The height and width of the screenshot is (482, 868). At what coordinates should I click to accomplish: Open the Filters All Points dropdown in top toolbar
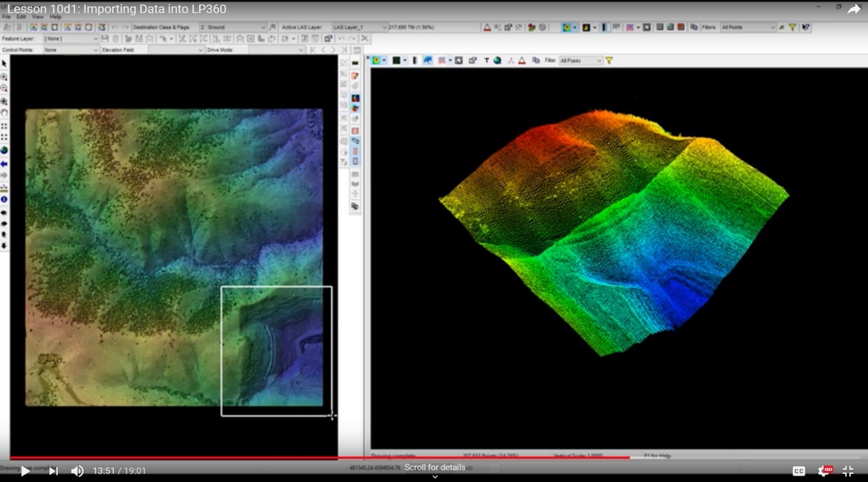[x=748, y=27]
